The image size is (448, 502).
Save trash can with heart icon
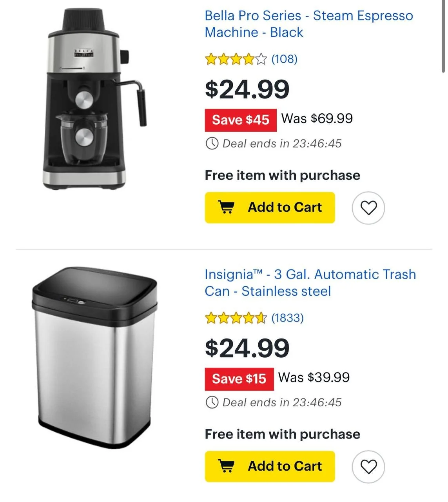368,467
